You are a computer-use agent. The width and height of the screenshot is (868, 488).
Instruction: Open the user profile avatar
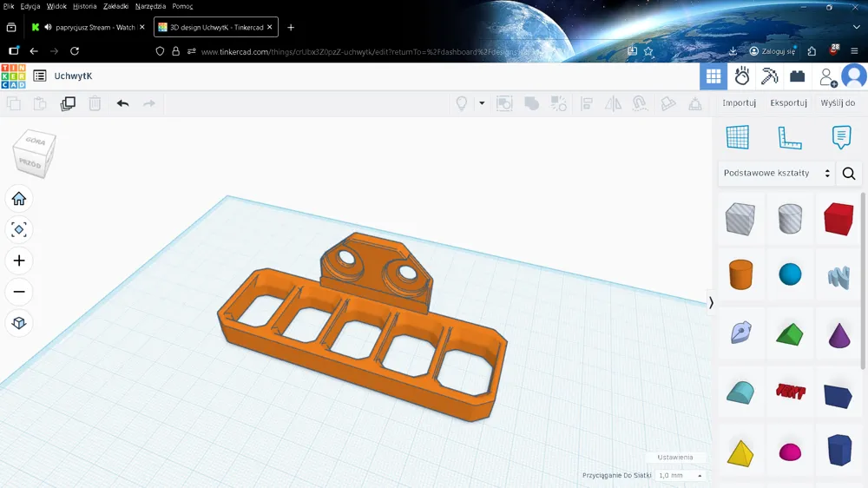tap(854, 76)
